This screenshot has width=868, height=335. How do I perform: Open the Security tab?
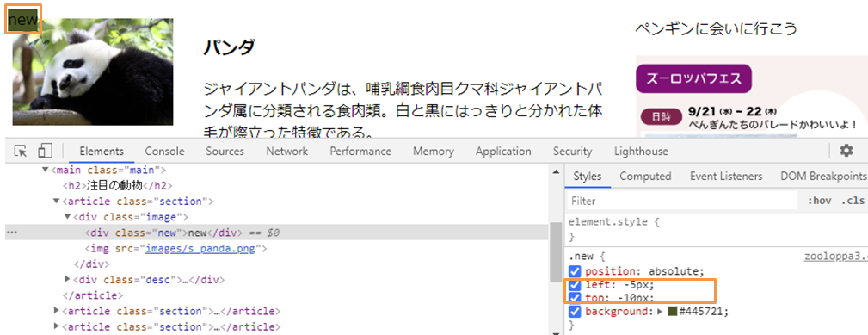tap(572, 152)
